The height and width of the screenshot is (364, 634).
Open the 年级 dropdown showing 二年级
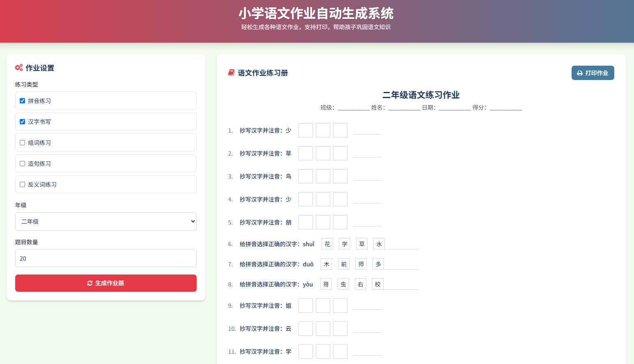[x=106, y=221]
